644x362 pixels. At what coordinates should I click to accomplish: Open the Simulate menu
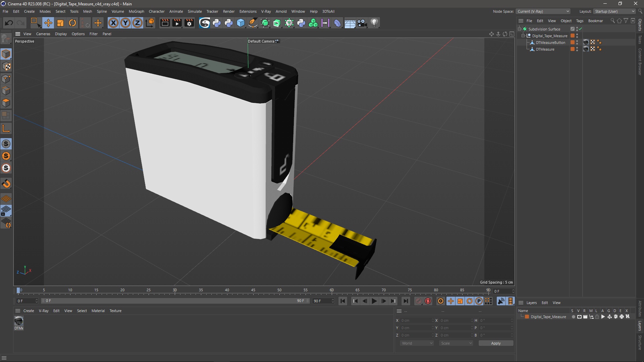(x=195, y=11)
